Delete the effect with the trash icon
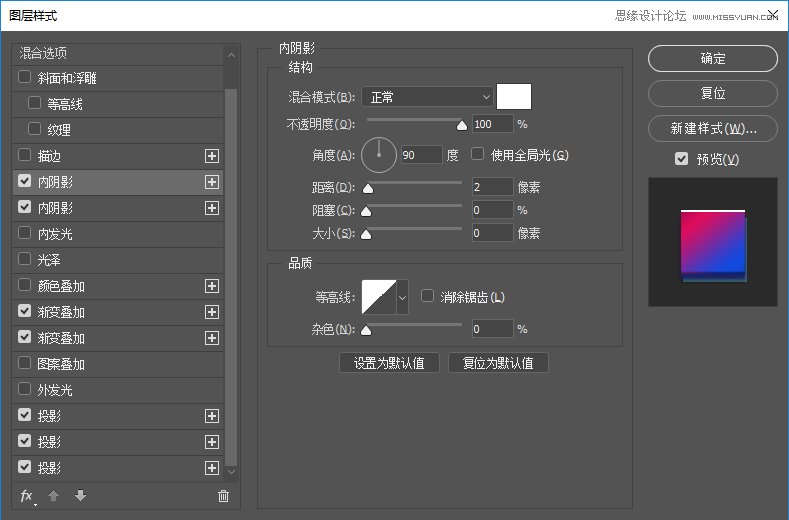Image resolution: width=789 pixels, height=520 pixels. [223, 496]
